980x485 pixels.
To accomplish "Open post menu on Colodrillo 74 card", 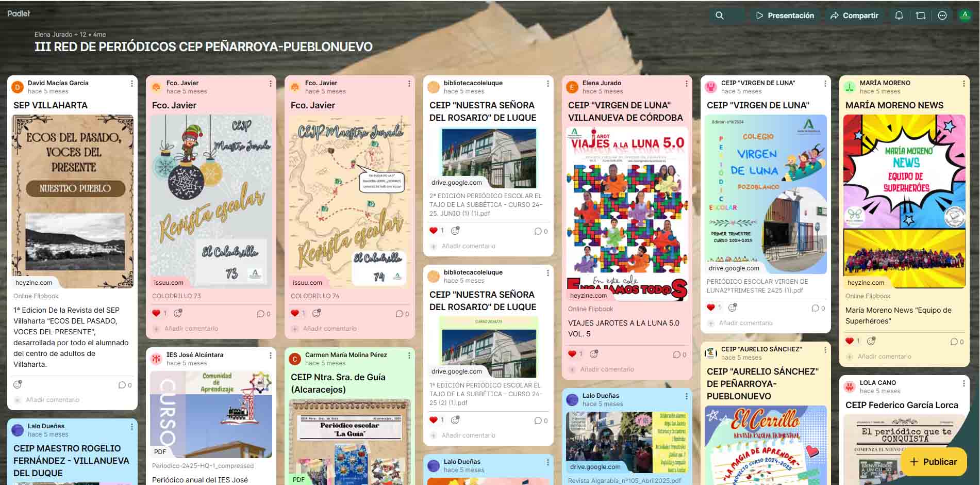I will point(409,83).
